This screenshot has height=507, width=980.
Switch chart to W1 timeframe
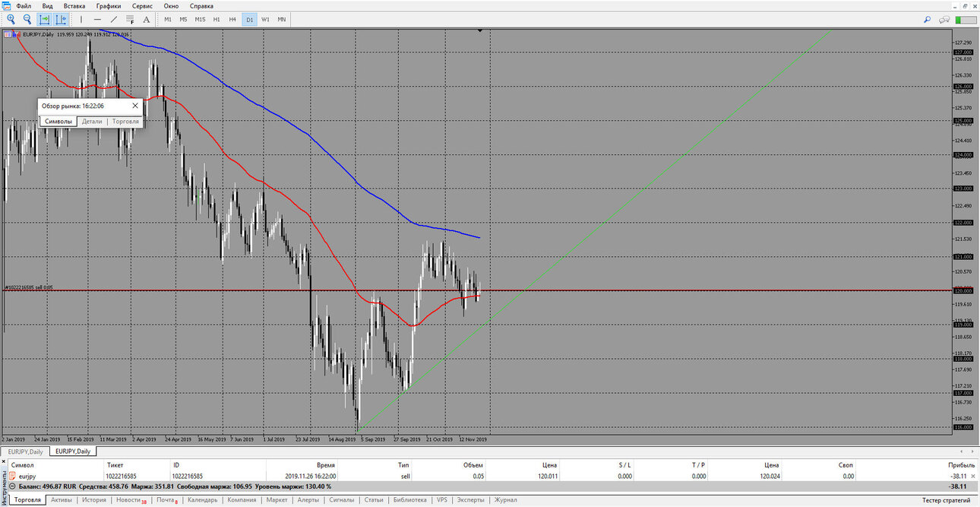265,19
